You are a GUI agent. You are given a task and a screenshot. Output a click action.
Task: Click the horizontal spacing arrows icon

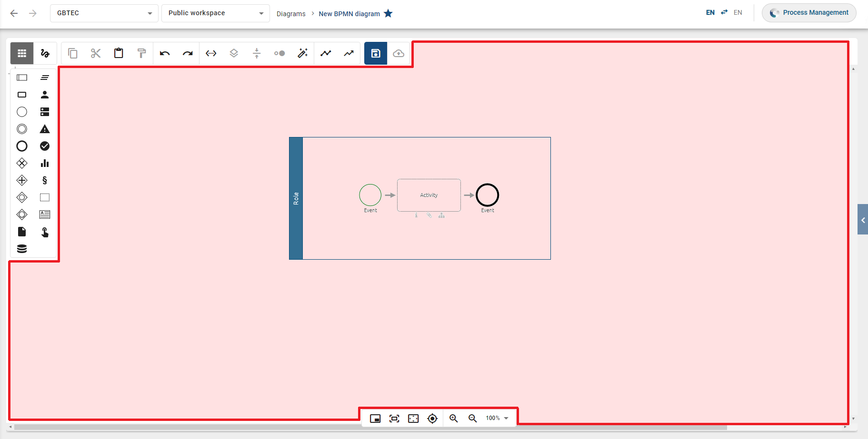(211, 53)
